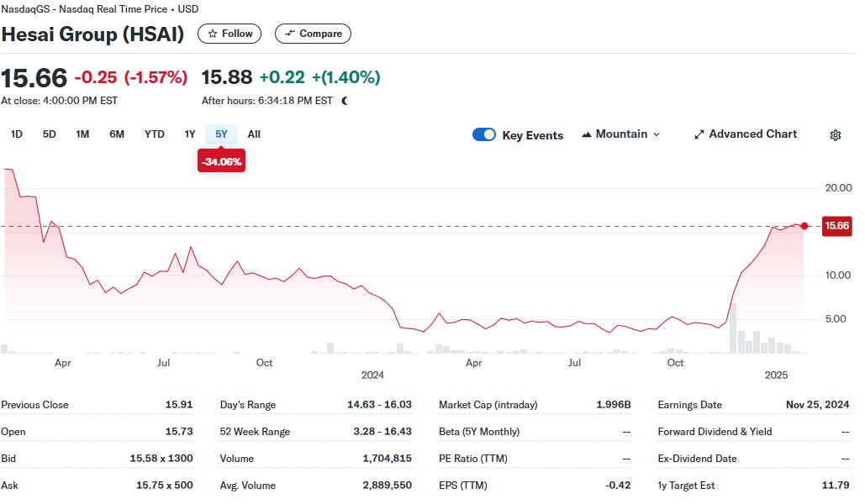The image size is (865, 504).
Task: Open chart settings gear icon
Action: tap(836, 135)
